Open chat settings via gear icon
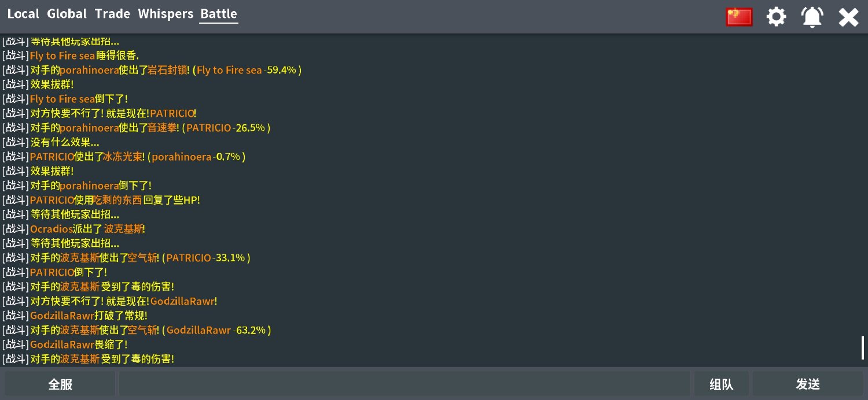Image resolution: width=868 pixels, height=400 pixels. [776, 17]
